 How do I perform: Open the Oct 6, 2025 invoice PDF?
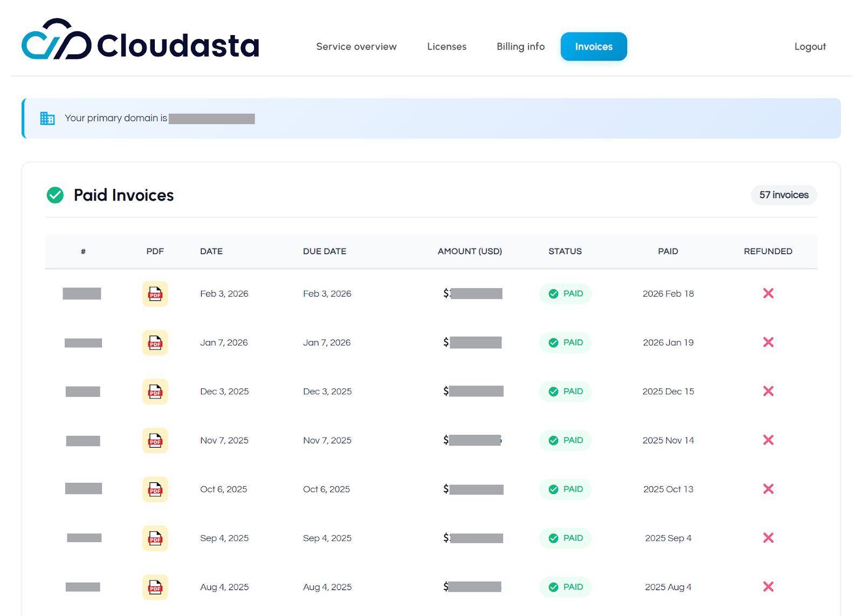[x=155, y=489]
